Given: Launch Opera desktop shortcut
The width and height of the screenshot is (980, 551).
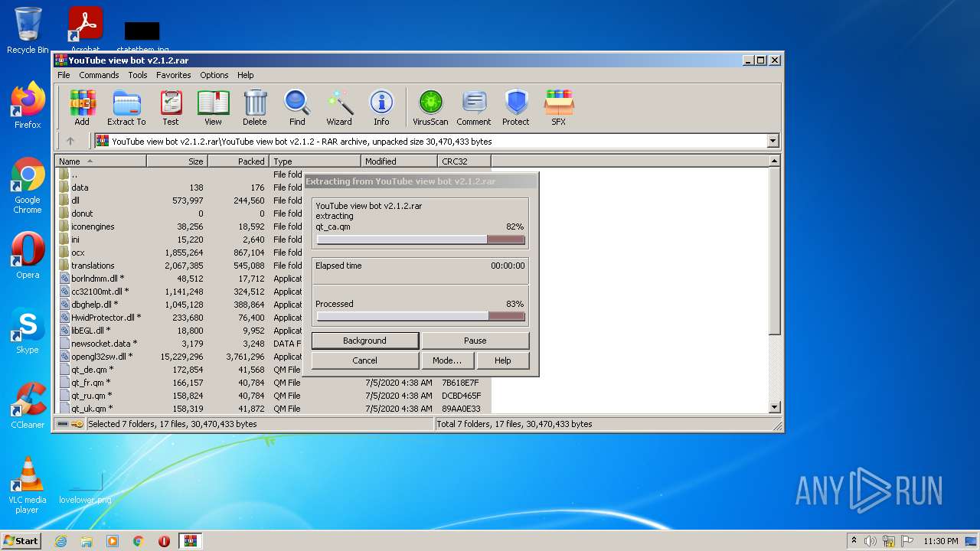Looking at the screenshot, I should pos(28,256).
